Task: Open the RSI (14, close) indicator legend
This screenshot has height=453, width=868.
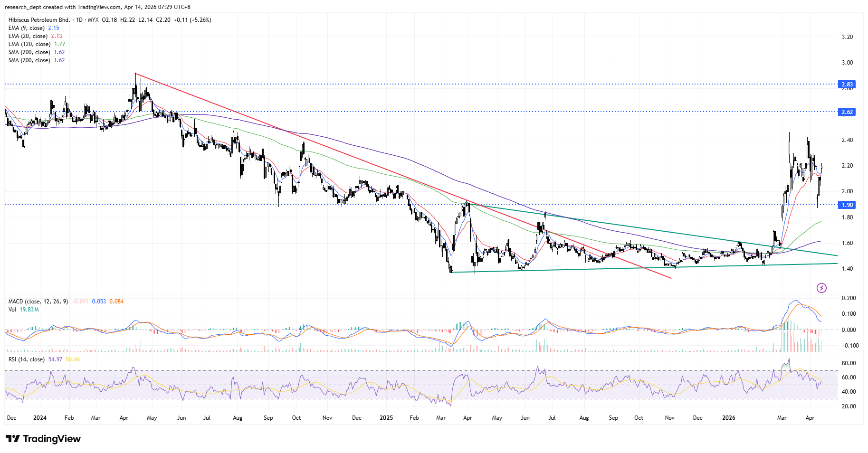Action: coord(27,359)
